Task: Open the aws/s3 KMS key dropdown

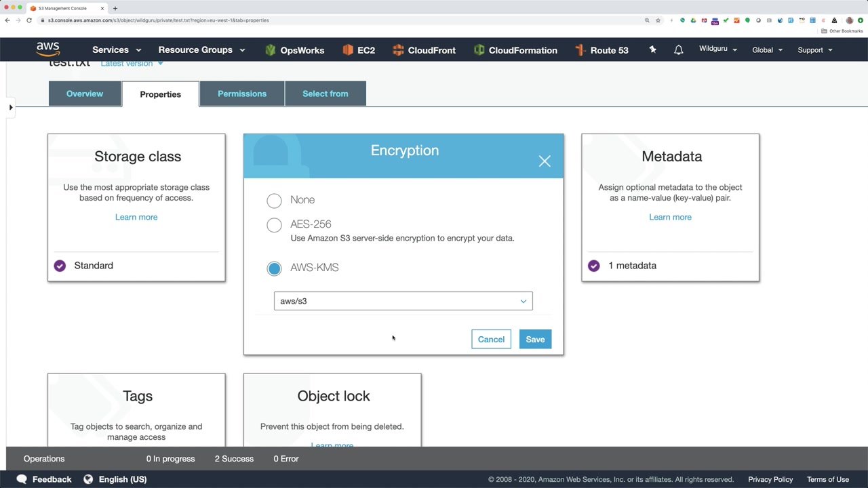Action: click(403, 301)
